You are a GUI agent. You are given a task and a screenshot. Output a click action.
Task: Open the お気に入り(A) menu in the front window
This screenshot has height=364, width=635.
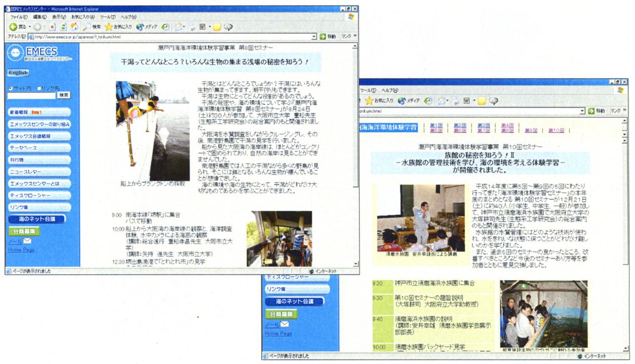(83, 17)
